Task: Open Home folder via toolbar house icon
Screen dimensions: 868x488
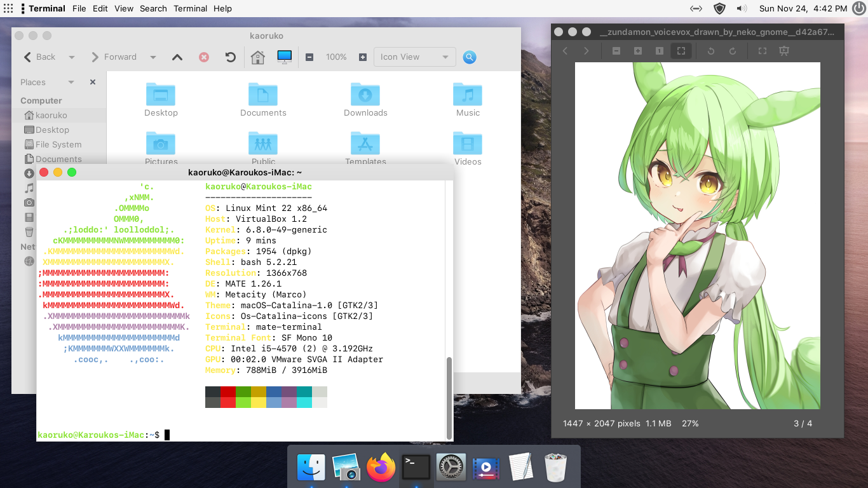Action: [257, 57]
